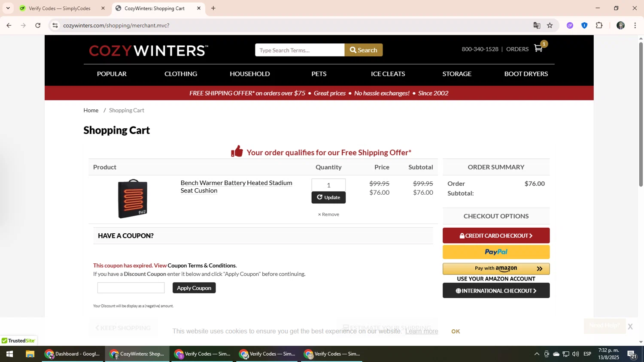Click the Search button
Image resolution: width=644 pixels, height=362 pixels.
tap(364, 50)
